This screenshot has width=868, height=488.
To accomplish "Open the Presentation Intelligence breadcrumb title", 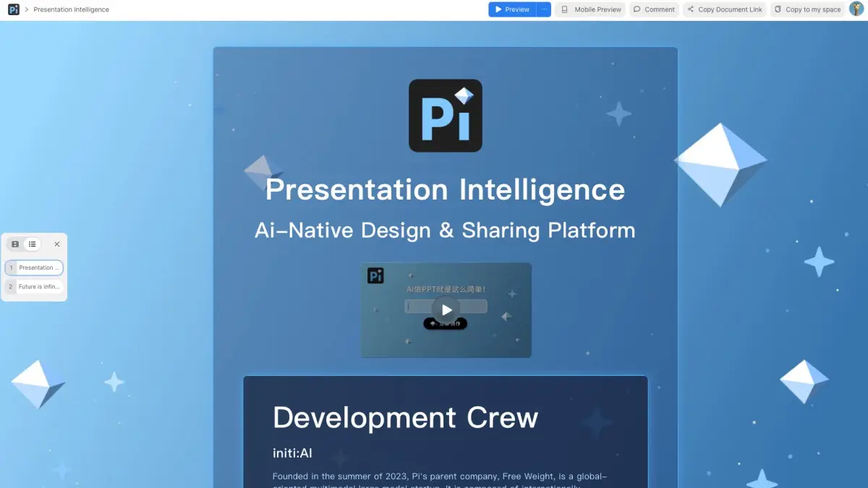I will coord(72,9).
